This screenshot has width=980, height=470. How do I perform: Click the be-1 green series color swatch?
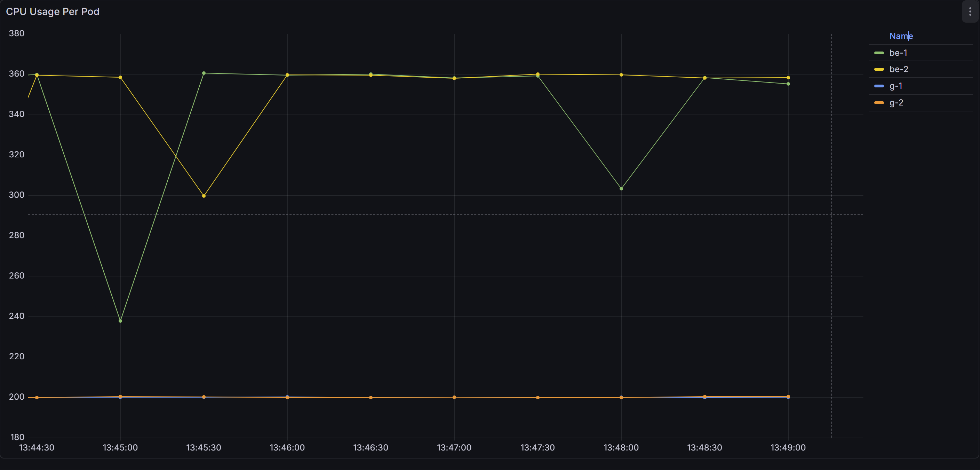point(879,53)
